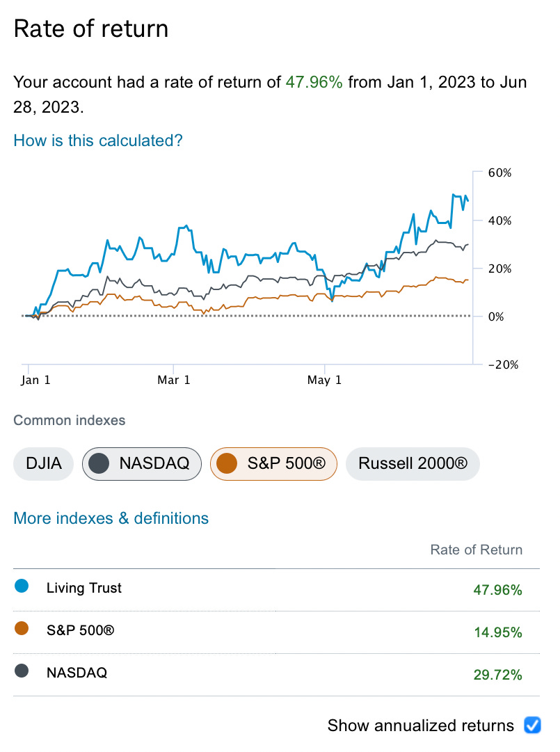Screen dimensions: 560x752
Task: Click the Rate of Return column header
Action: (476, 550)
